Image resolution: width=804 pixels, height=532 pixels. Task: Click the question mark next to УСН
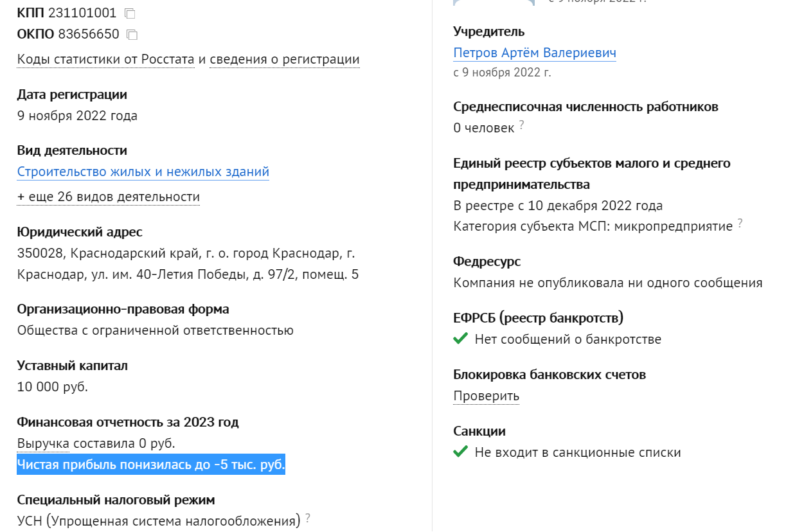pyautogui.click(x=308, y=517)
